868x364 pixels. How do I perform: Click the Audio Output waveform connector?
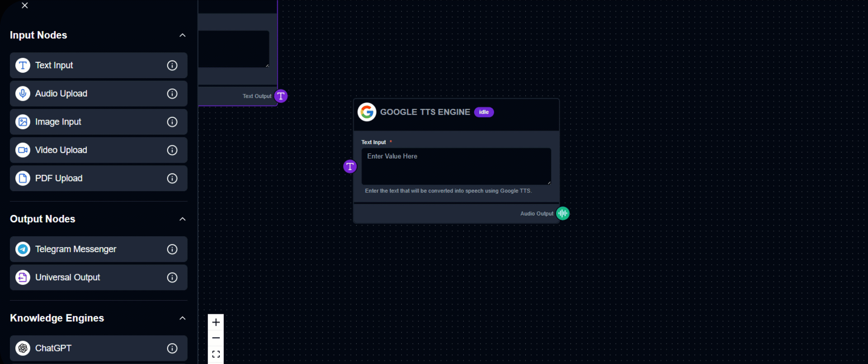563,214
